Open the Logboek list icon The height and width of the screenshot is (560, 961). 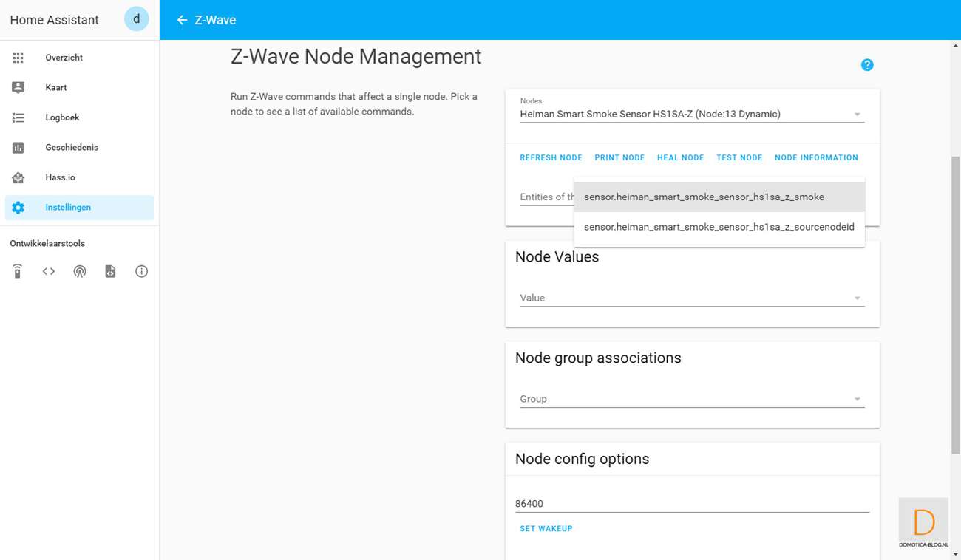point(18,117)
